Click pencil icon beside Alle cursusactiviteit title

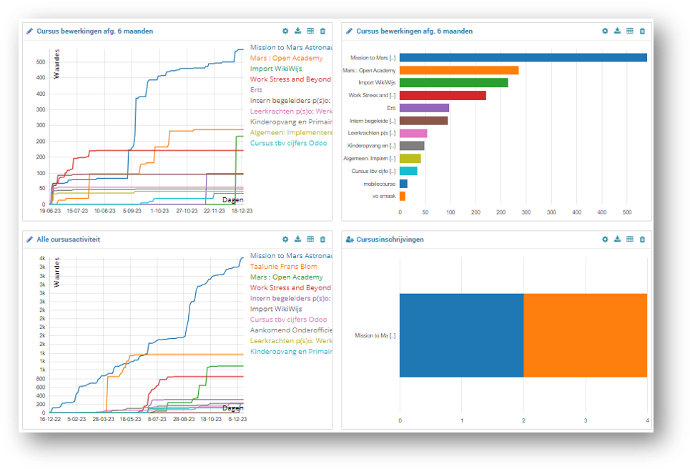tap(29, 240)
